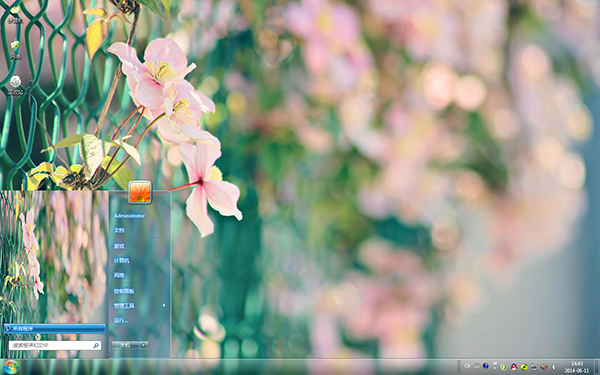Click the network connection tray icon

534,367
